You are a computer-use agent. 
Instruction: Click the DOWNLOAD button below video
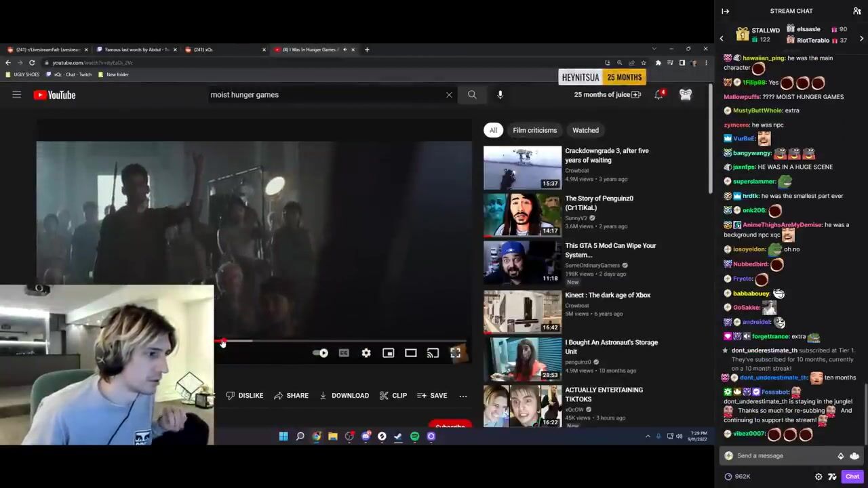tap(344, 396)
